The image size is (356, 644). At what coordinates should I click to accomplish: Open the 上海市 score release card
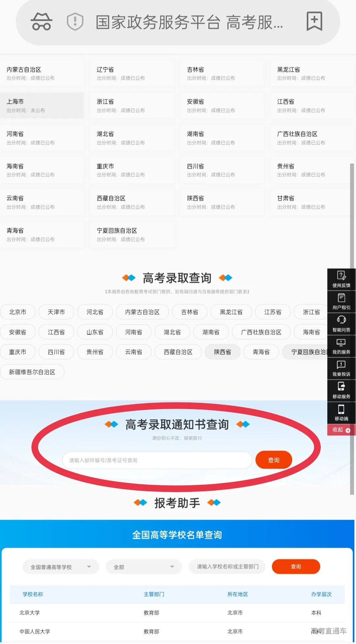(42, 106)
